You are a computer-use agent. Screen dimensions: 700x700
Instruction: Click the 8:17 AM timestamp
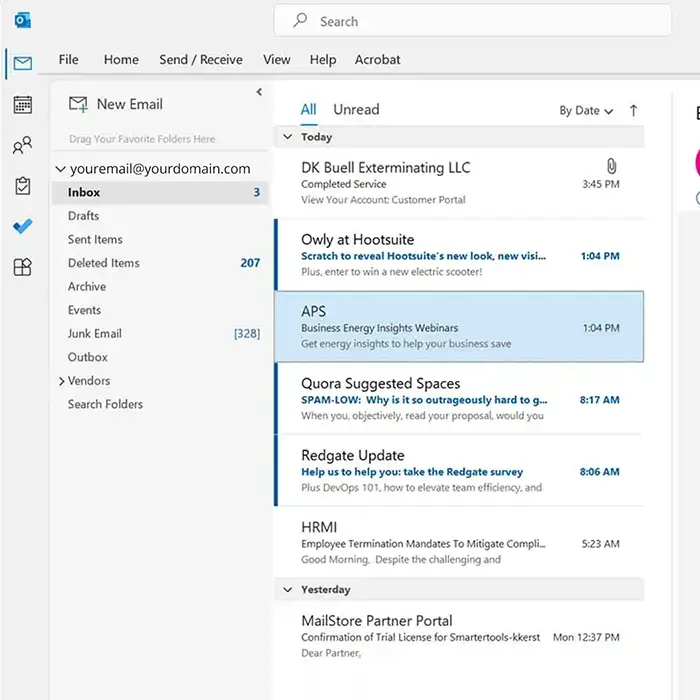pos(600,400)
